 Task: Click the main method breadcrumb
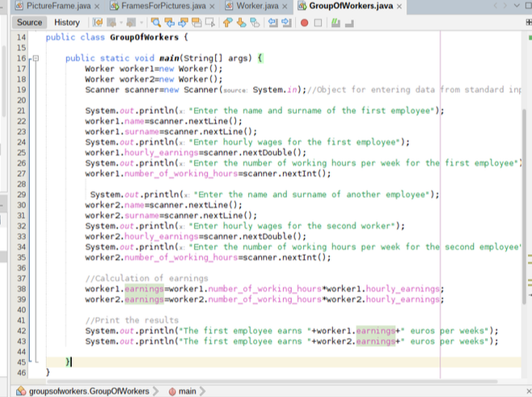pyautogui.click(x=187, y=391)
